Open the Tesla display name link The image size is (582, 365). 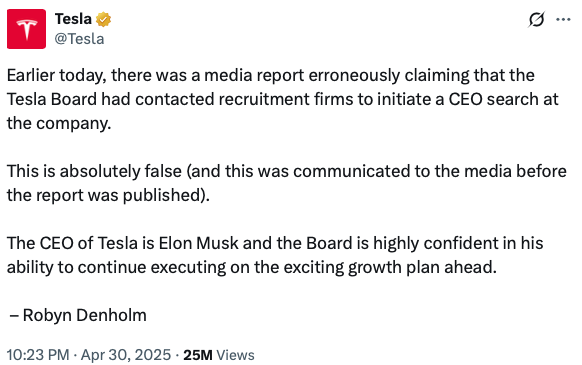(x=73, y=19)
